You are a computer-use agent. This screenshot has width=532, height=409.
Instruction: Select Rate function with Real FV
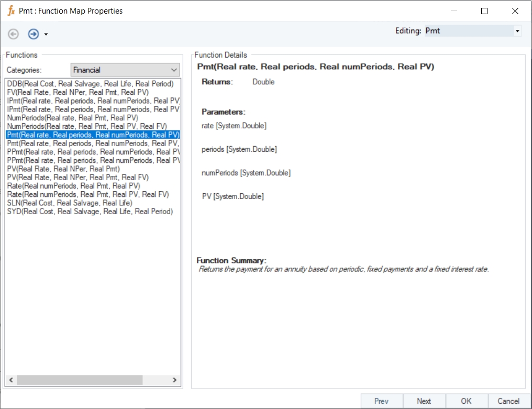point(88,194)
